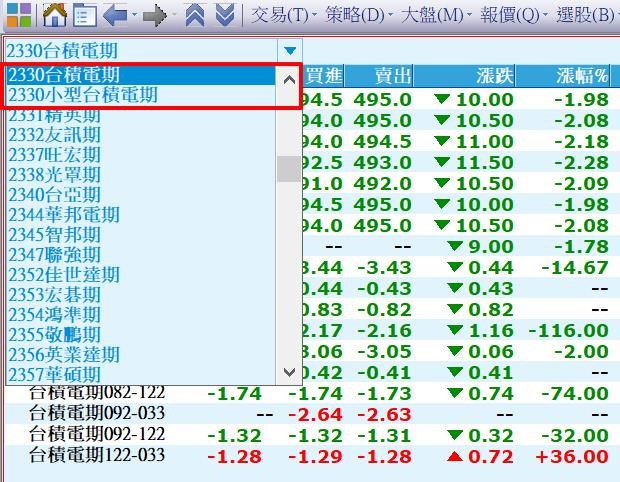Viewport: 620px width, 482px height.
Task: Click the 漲跌 column header
Action: tap(496, 76)
